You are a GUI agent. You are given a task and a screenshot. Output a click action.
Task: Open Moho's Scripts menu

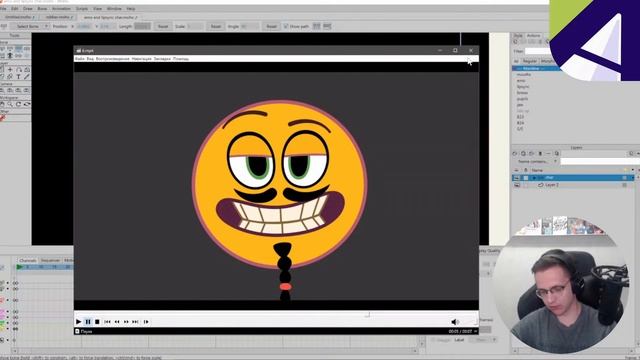[82, 8]
